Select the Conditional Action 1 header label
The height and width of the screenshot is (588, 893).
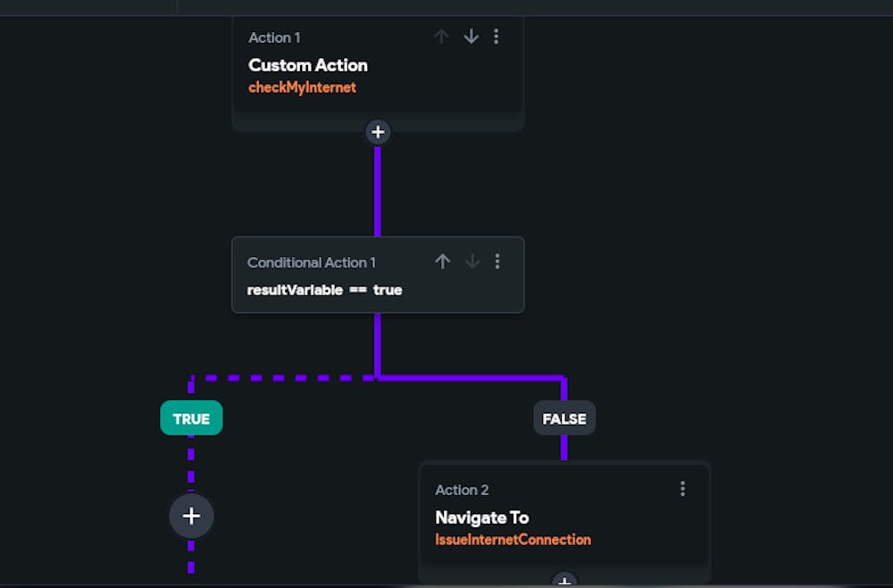(312, 262)
